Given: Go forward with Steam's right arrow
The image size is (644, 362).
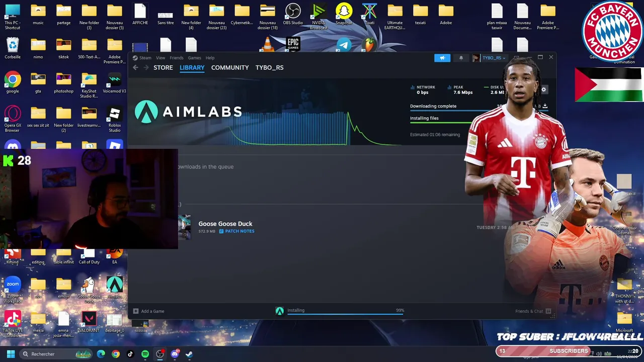Looking at the screenshot, I should (146, 67).
